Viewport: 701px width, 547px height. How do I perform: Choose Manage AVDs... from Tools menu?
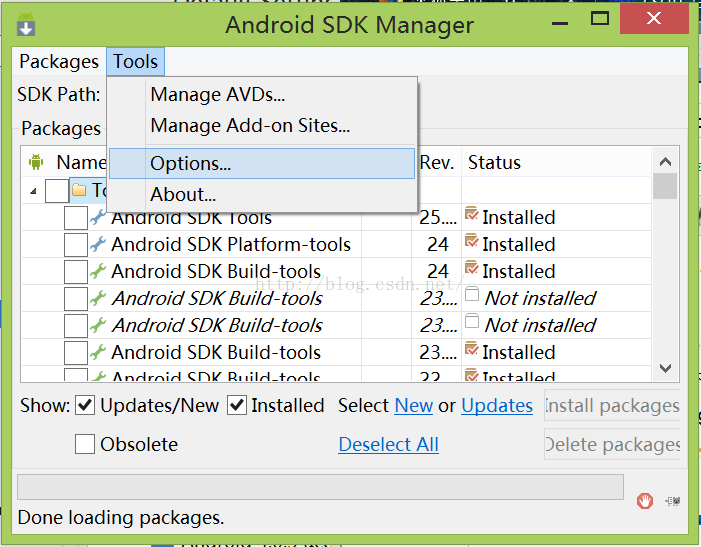[x=262, y=95]
